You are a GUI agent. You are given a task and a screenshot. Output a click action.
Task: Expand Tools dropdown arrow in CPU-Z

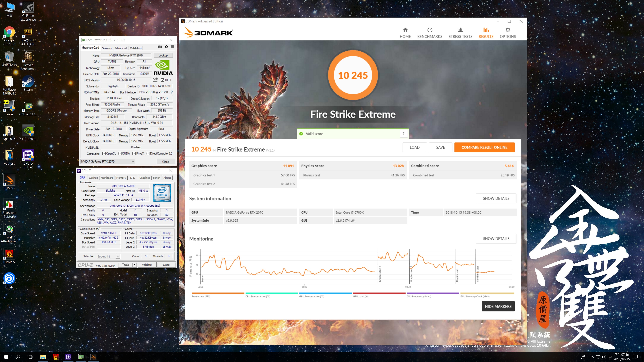coord(135,265)
